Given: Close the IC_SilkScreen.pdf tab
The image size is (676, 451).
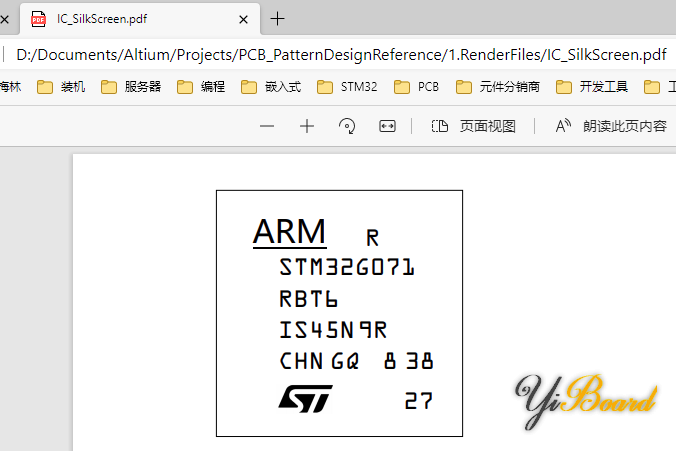Looking at the screenshot, I should click(x=243, y=19).
